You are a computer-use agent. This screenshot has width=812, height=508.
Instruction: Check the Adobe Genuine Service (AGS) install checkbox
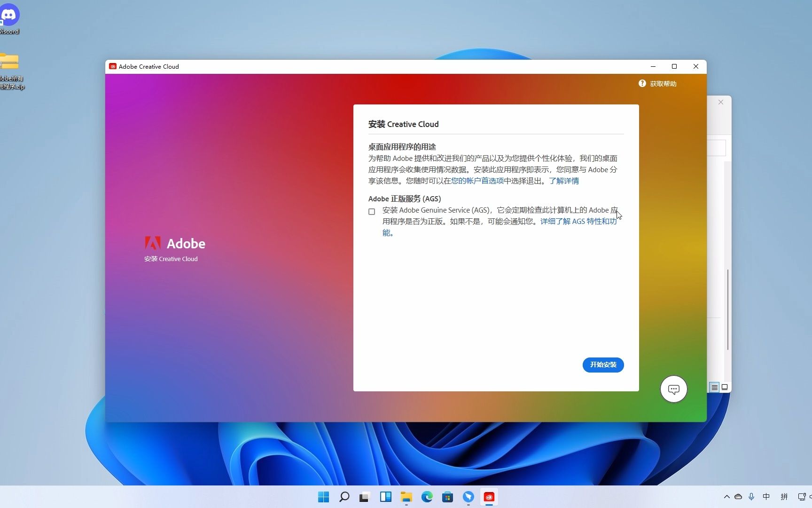click(x=372, y=212)
